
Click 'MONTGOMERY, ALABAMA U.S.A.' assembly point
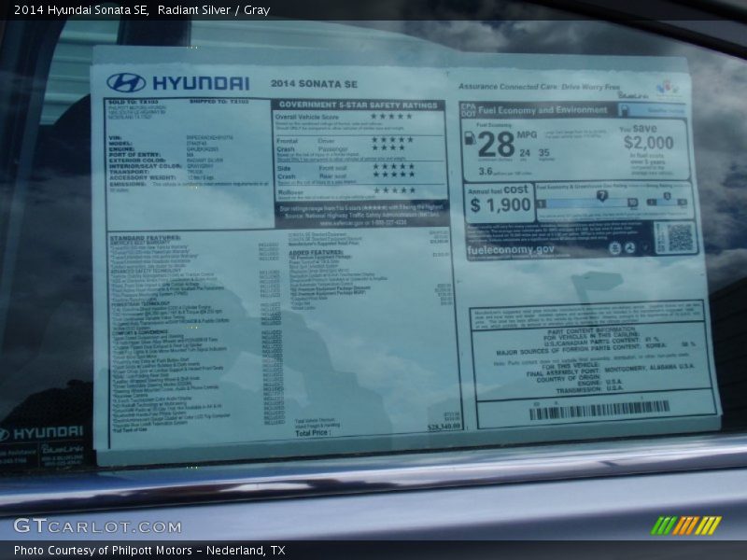[x=649, y=368]
